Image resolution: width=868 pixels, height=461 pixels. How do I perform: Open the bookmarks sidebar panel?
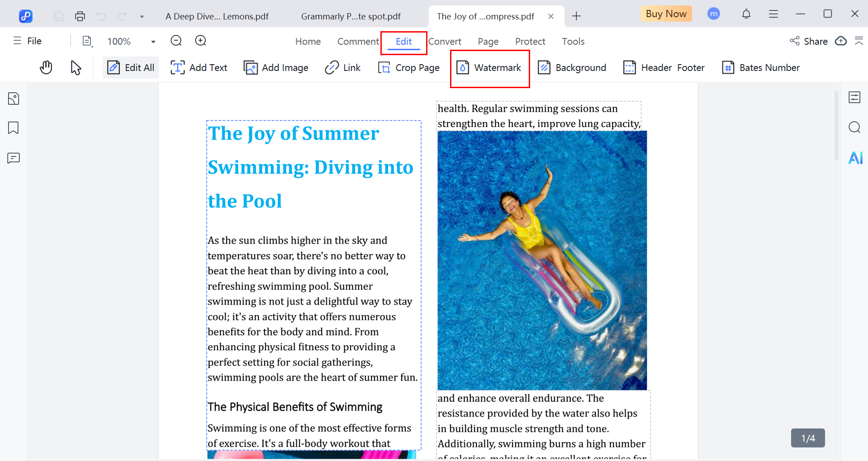click(14, 128)
